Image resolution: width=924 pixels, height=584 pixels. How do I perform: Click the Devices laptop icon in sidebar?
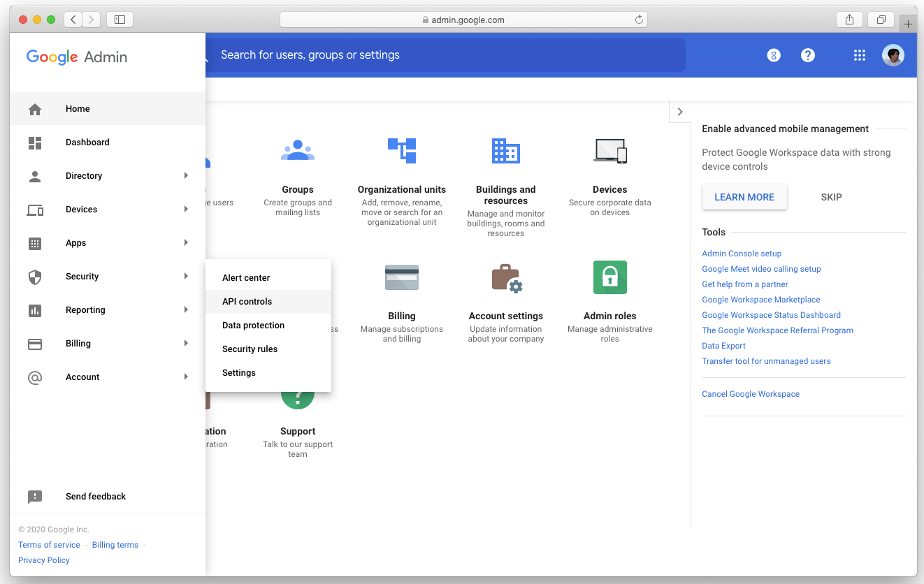(x=35, y=210)
